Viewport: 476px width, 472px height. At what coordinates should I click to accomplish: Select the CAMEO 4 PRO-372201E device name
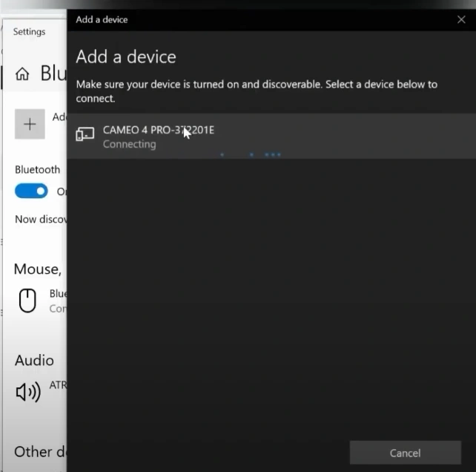click(x=158, y=130)
